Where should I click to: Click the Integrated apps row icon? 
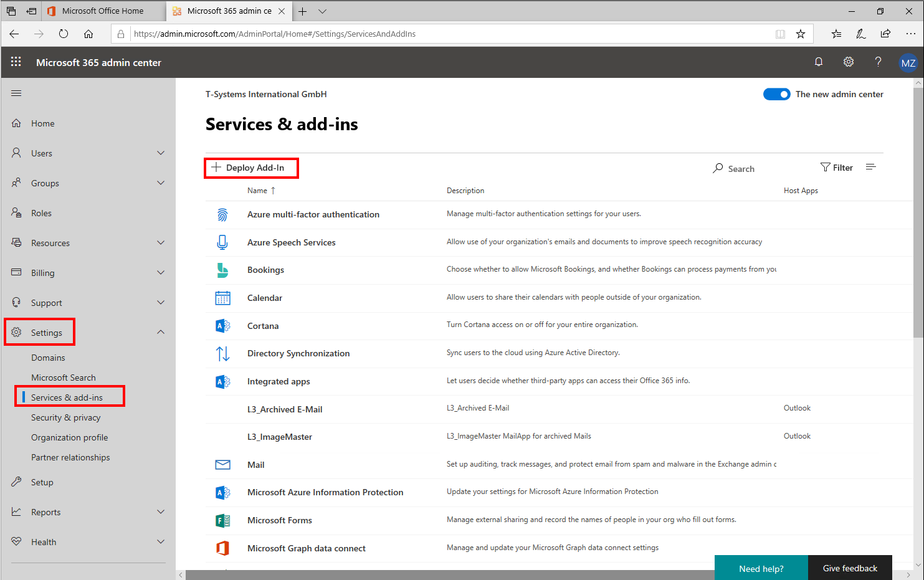222,381
